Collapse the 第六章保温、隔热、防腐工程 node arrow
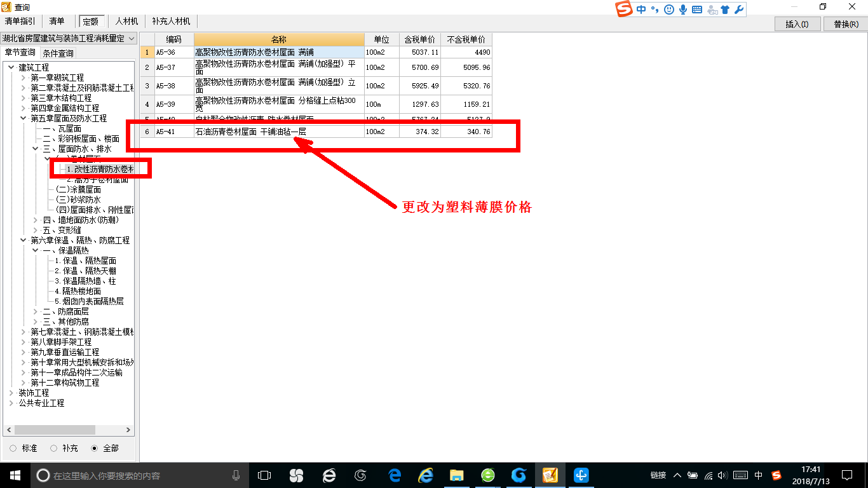Viewport: 868px width, 488px height. click(24, 240)
